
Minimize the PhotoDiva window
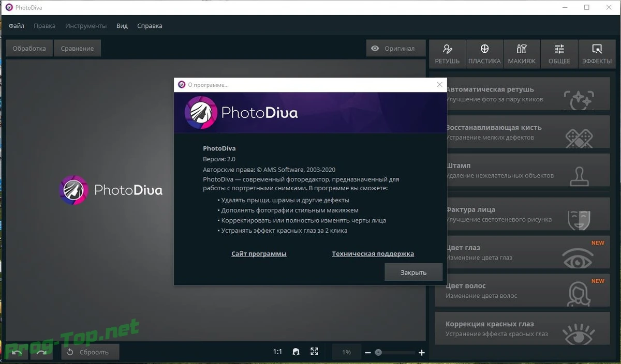(564, 7)
